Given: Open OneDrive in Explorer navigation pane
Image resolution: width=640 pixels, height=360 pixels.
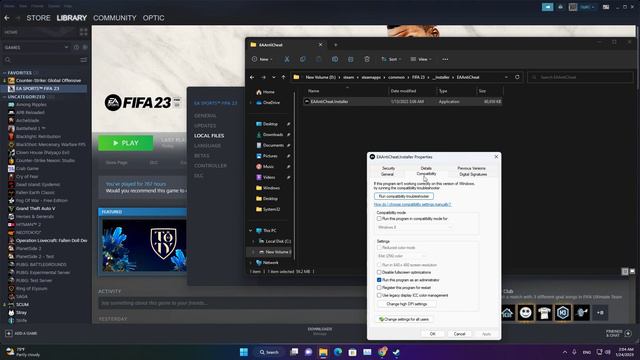Looking at the screenshot, I should click(x=268, y=102).
